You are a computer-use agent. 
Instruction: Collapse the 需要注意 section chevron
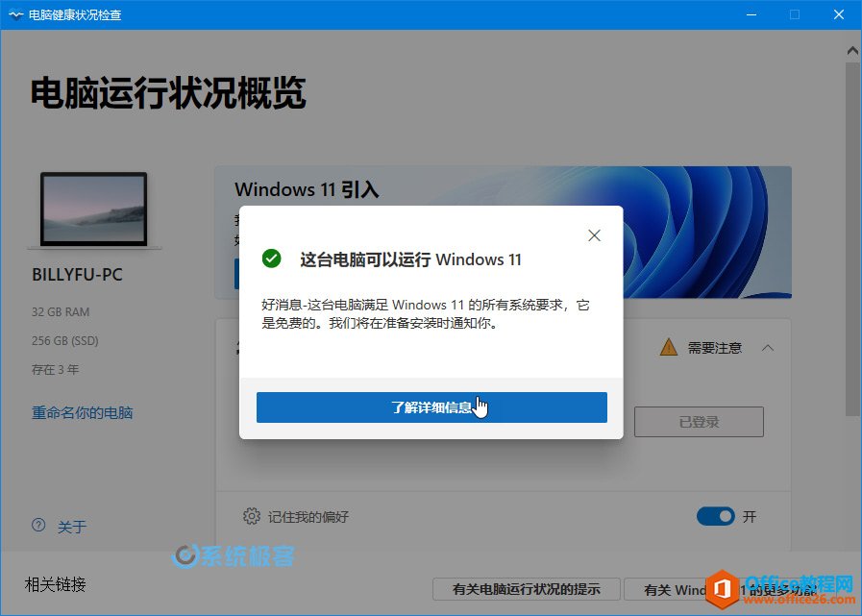768,348
